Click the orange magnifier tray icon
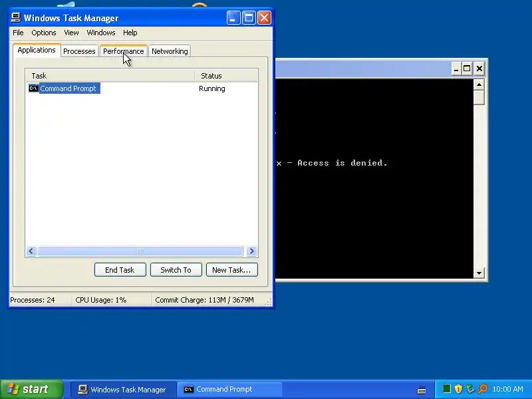532x399 pixels. click(483, 389)
